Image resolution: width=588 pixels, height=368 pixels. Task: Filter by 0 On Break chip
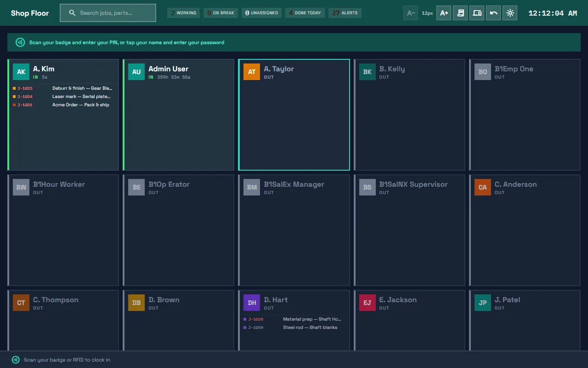(x=221, y=13)
